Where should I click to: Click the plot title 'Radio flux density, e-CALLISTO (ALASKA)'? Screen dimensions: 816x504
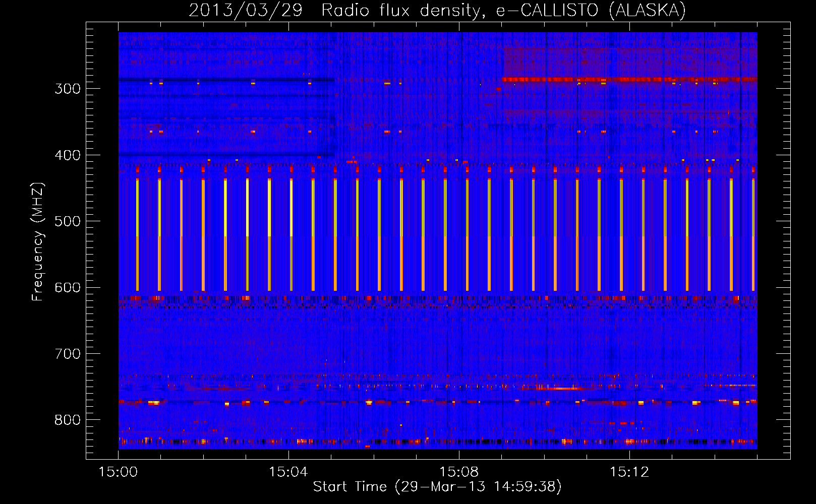click(x=503, y=10)
